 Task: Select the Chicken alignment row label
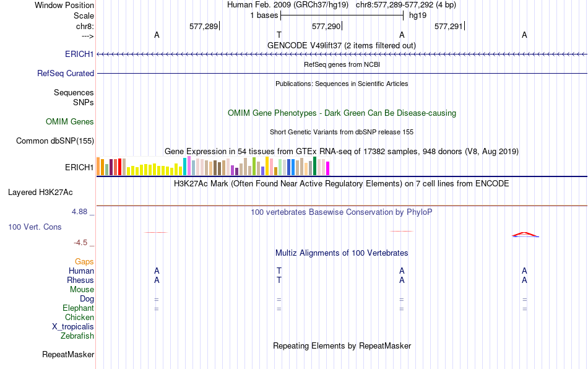79,317
